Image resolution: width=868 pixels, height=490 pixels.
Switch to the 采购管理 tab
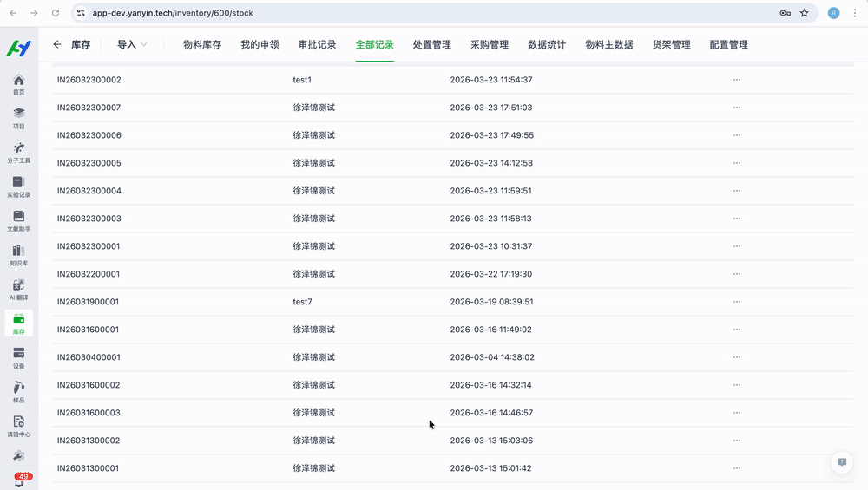coord(490,44)
